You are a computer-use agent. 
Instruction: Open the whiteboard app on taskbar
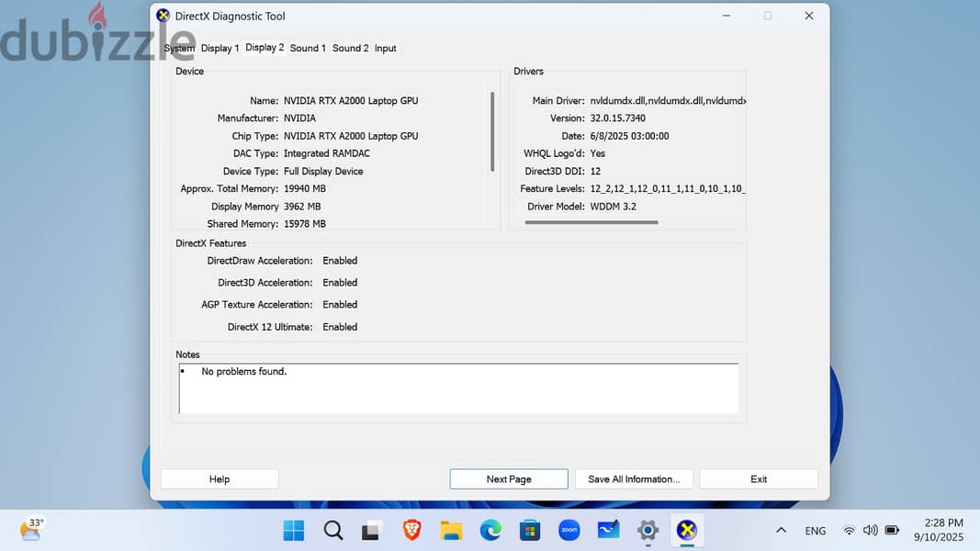tap(609, 531)
